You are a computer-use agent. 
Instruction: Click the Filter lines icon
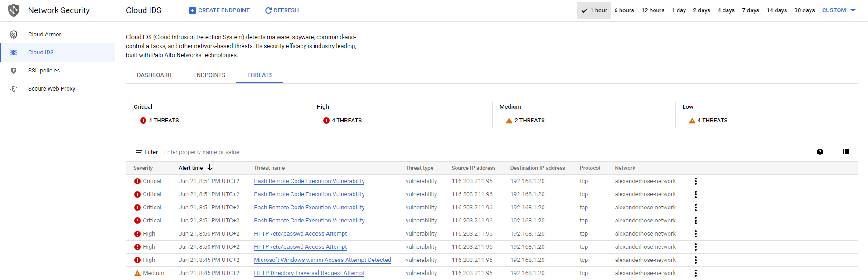point(139,152)
